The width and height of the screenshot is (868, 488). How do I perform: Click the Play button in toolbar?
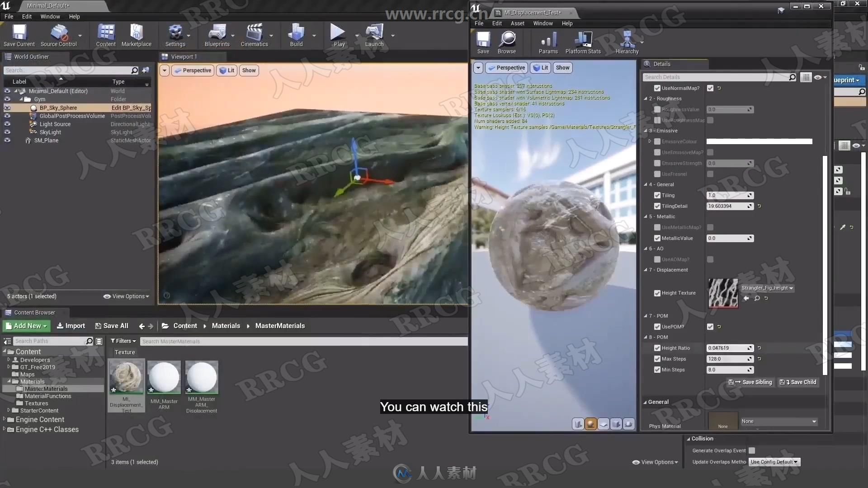339,35
